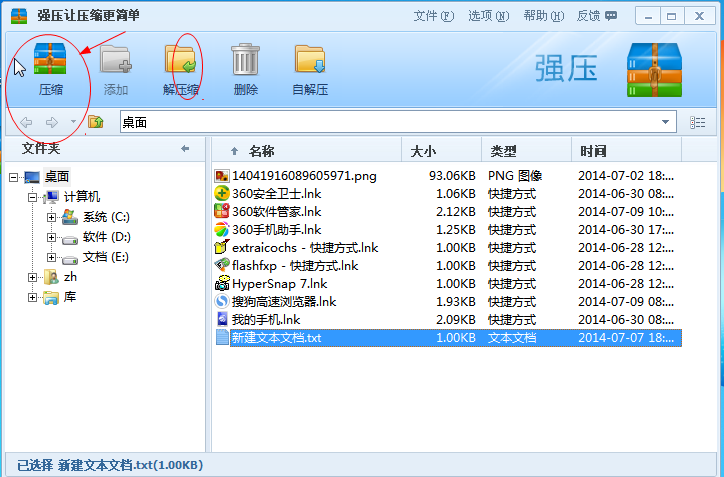Click the PNG 图像 type cell
Image resolution: width=724 pixels, height=477 pixels.
tap(515, 176)
